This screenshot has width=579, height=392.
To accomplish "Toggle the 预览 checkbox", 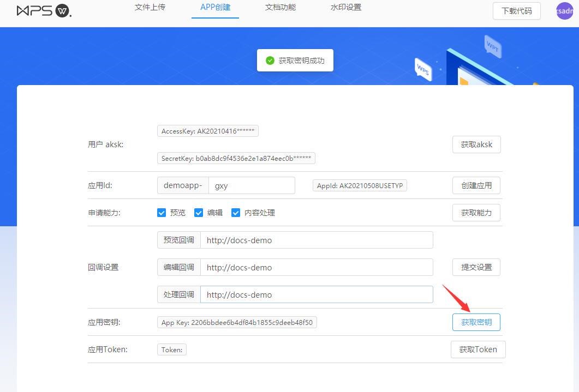I will coord(162,213).
